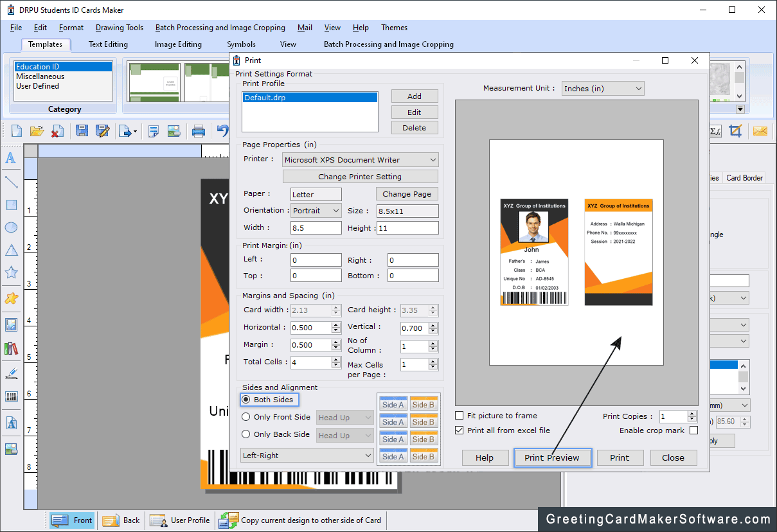Image resolution: width=777 pixels, height=532 pixels.
Task: Select Default.drp print profile
Action: coord(310,98)
